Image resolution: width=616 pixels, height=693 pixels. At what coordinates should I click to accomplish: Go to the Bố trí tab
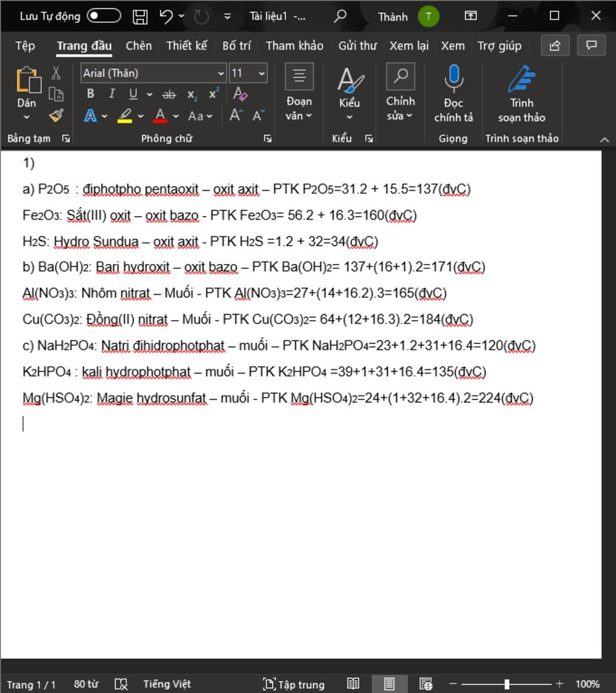click(236, 46)
